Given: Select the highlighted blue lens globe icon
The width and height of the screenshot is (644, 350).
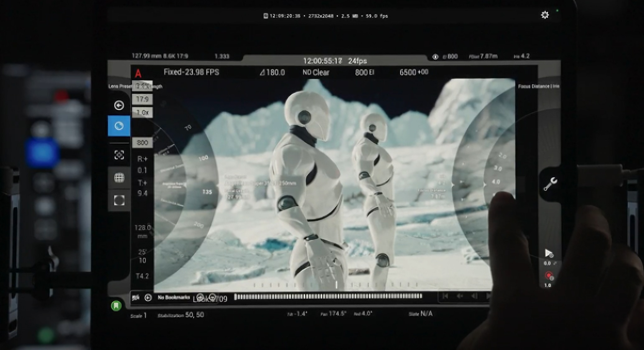Looking at the screenshot, I should [x=119, y=126].
